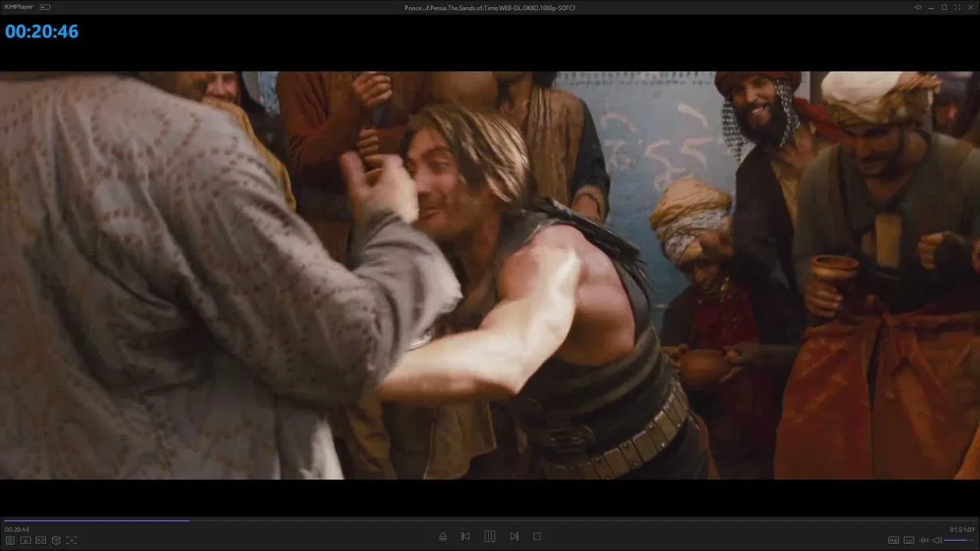Toggle the HW hardware acceleration icon

893,540
